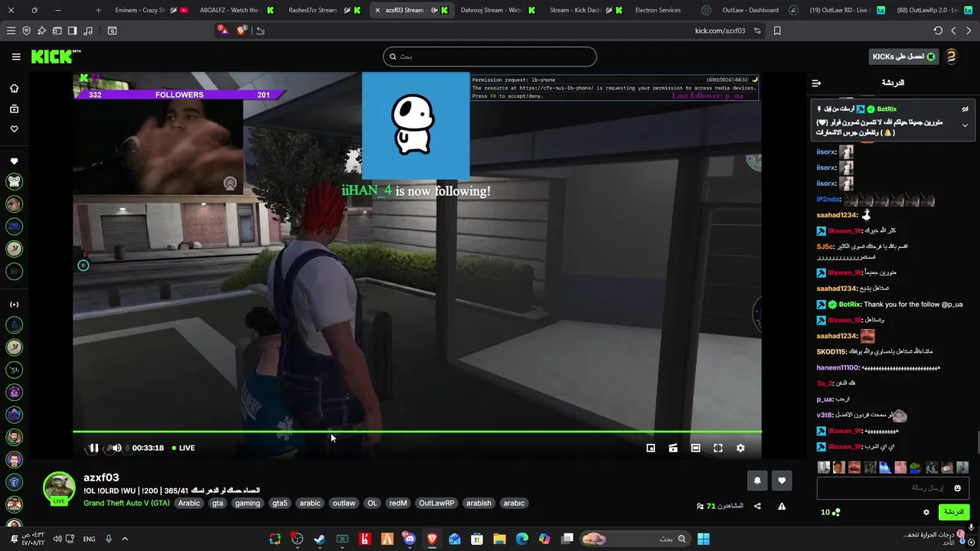Open Grand Theft Auto V category link
Viewport: 980px width, 551px height.
pos(126,503)
